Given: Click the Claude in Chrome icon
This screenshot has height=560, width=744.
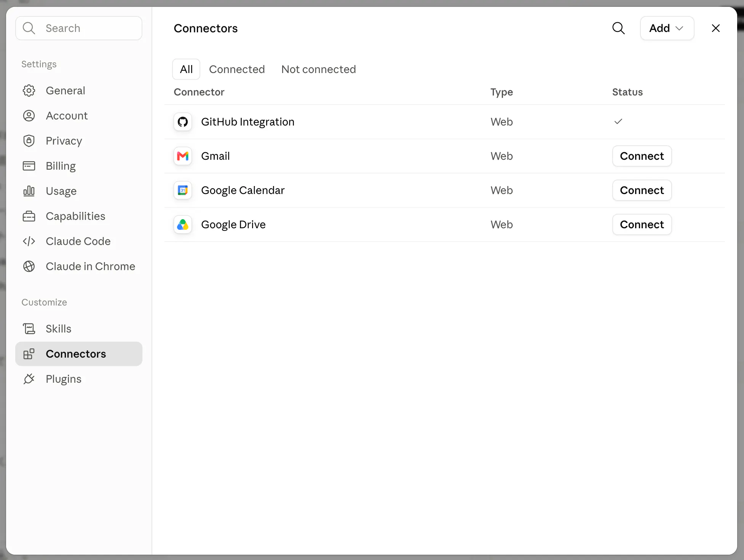Looking at the screenshot, I should 29,266.
